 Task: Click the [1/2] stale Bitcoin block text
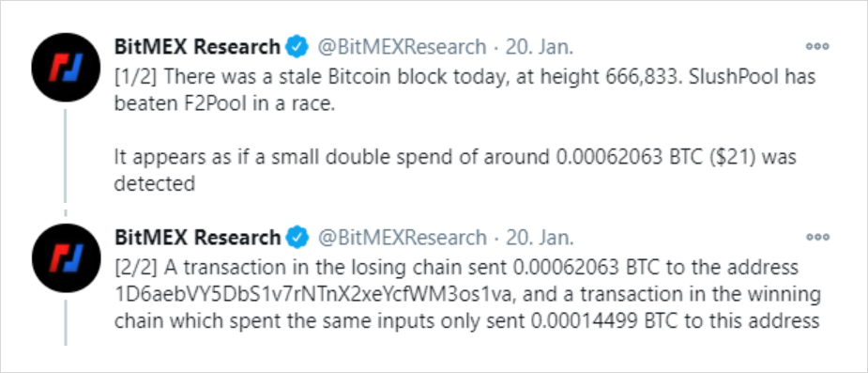click(x=465, y=90)
